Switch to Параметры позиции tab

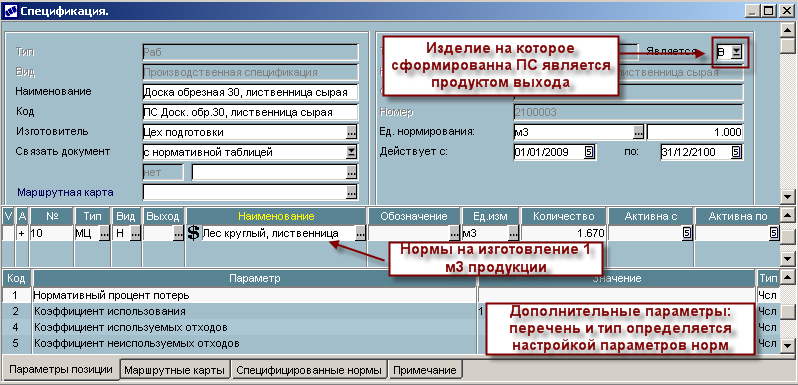coord(61,369)
